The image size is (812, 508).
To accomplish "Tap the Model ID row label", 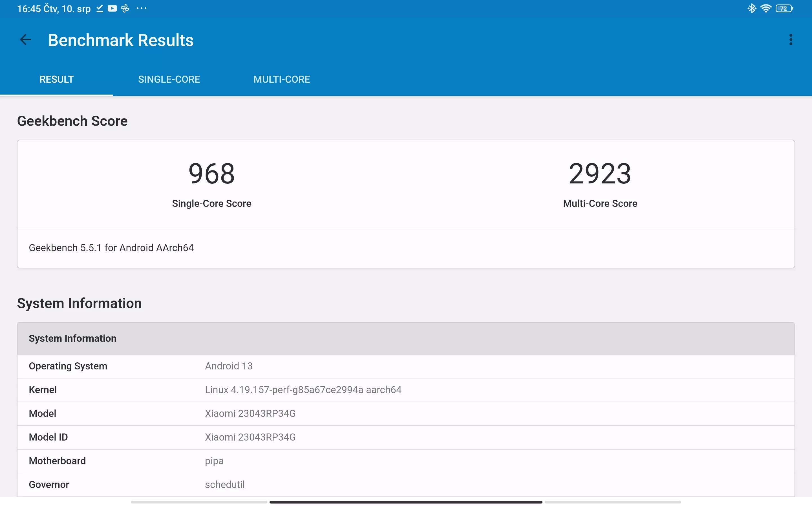I will pos(48,437).
